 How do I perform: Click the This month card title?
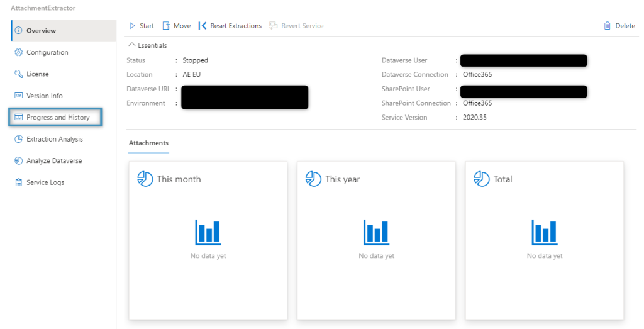[179, 179]
